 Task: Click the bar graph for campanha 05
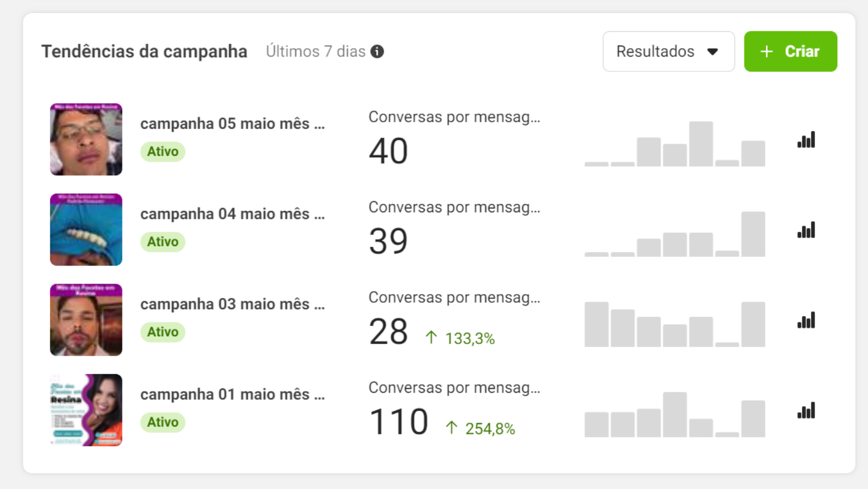tap(675, 144)
